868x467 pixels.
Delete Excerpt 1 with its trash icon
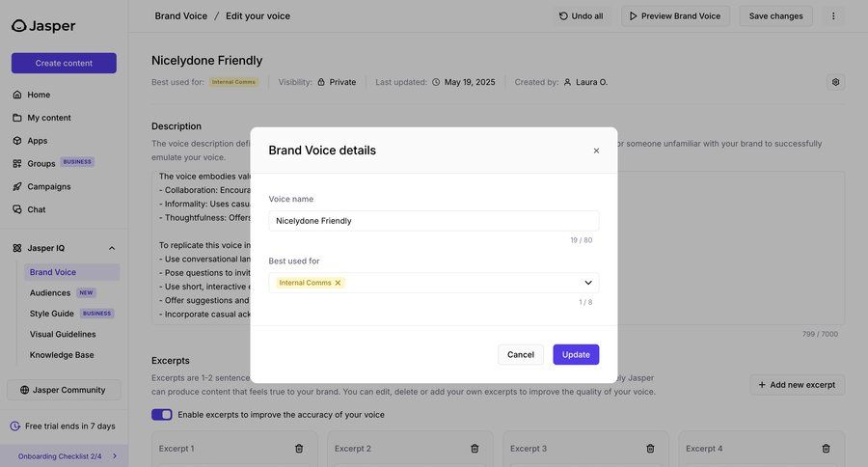tap(299, 449)
